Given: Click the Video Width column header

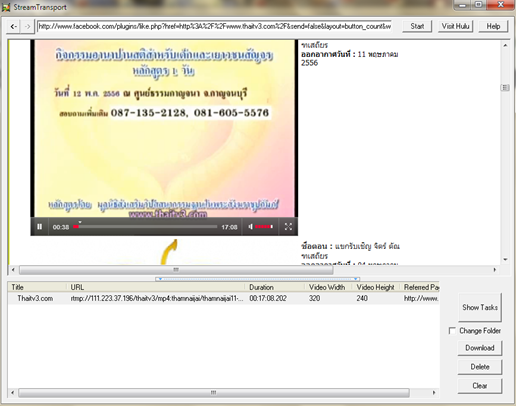Looking at the screenshot, I should point(328,287).
